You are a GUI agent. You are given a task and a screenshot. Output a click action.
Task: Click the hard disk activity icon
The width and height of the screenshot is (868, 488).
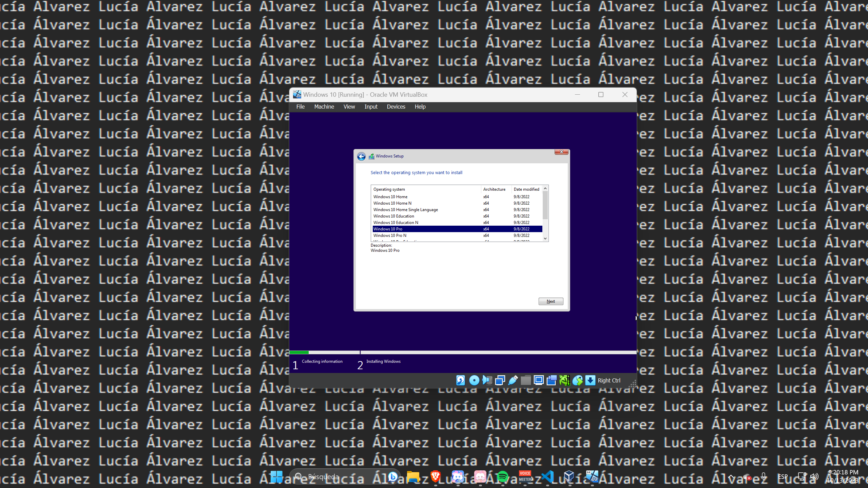[x=460, y=380]
